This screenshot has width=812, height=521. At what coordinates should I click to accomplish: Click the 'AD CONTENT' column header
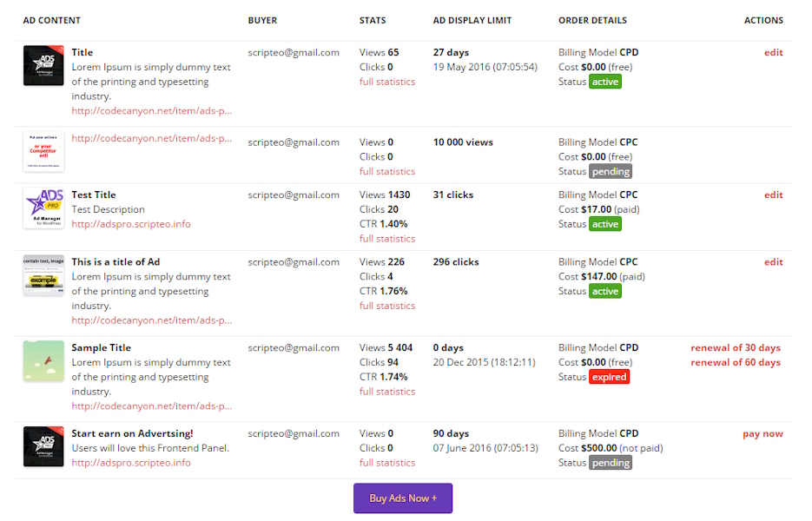click(52, 20)
